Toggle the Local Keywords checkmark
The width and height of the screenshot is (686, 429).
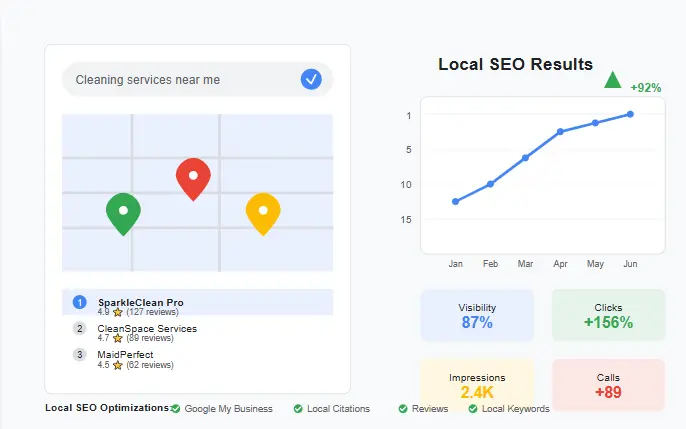pos(473,409)
